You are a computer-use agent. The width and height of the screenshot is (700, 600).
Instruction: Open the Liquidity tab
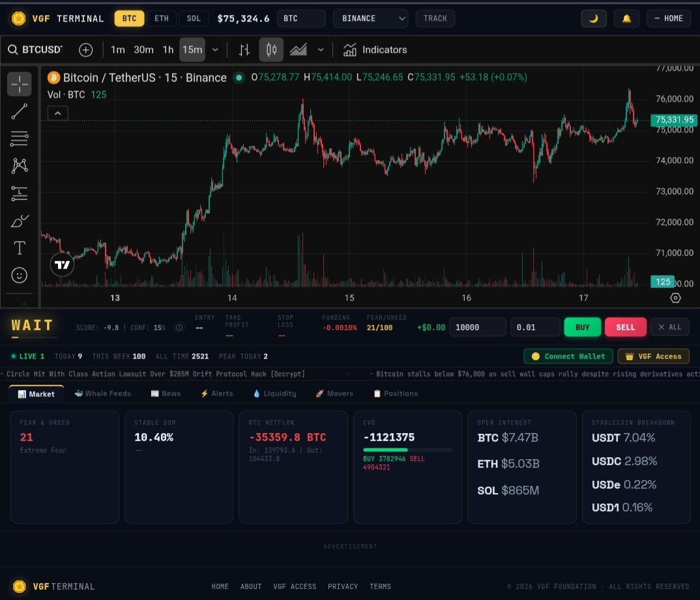[x=274, y=394]
